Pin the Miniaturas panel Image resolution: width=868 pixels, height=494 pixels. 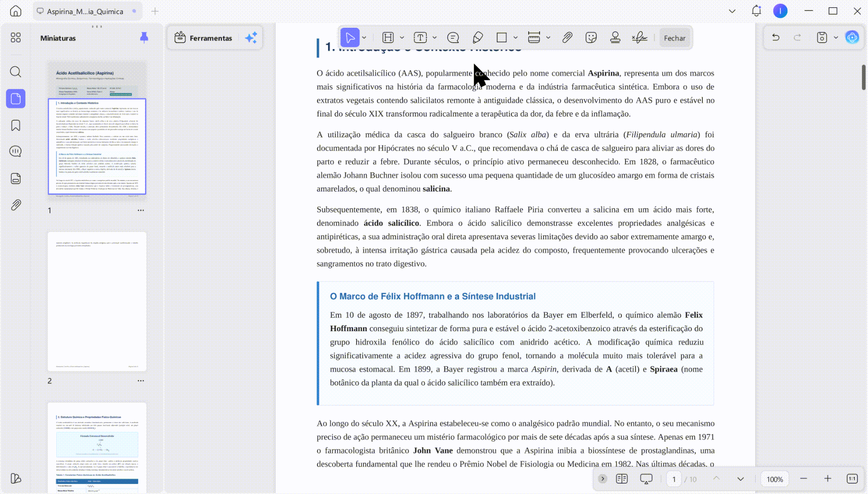pos(144,38)
